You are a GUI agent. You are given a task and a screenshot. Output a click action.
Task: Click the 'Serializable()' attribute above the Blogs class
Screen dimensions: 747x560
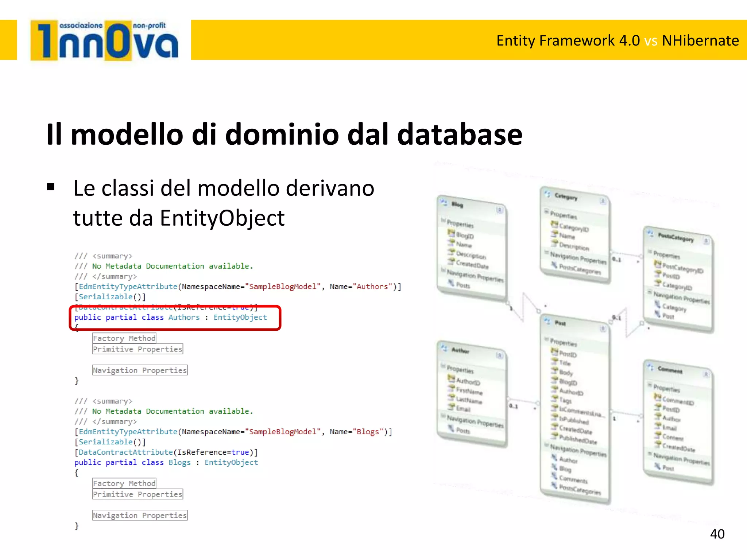(110, 442)
